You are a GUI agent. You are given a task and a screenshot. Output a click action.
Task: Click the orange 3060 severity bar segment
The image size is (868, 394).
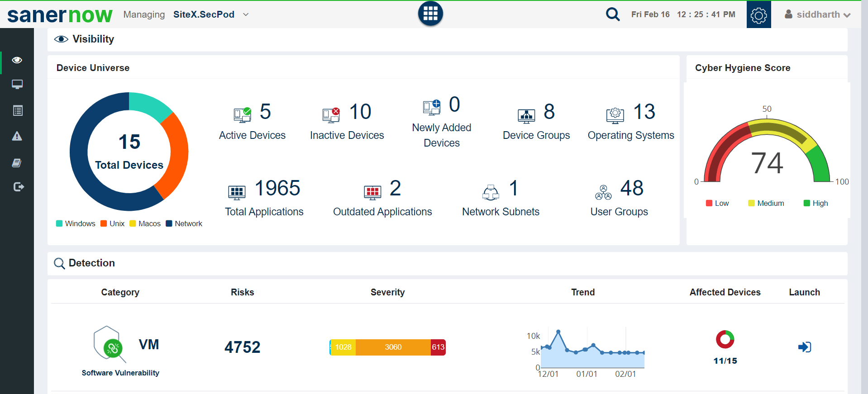tap(393, 347)
